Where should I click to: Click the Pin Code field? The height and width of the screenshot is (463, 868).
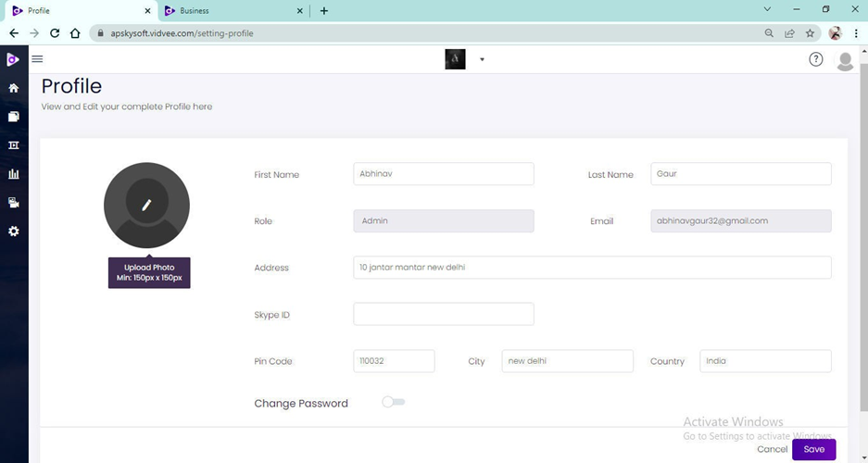tap(394, 360)
